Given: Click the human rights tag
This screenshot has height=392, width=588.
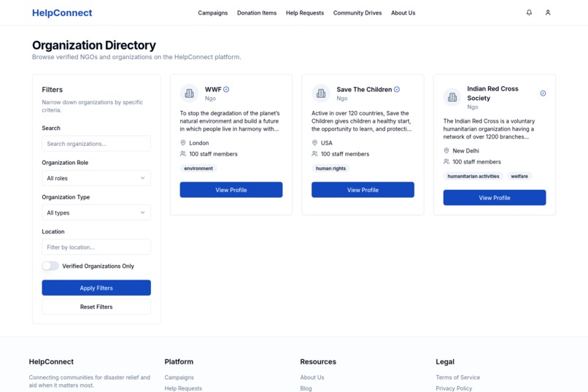Looking at the screenshot, I should [330, 169].
